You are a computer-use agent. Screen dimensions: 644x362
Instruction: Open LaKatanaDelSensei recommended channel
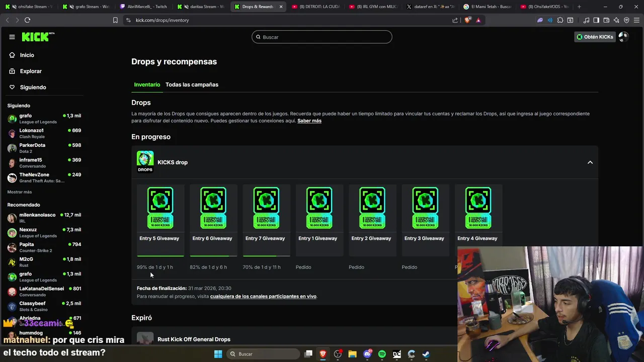tap(44, 292)
